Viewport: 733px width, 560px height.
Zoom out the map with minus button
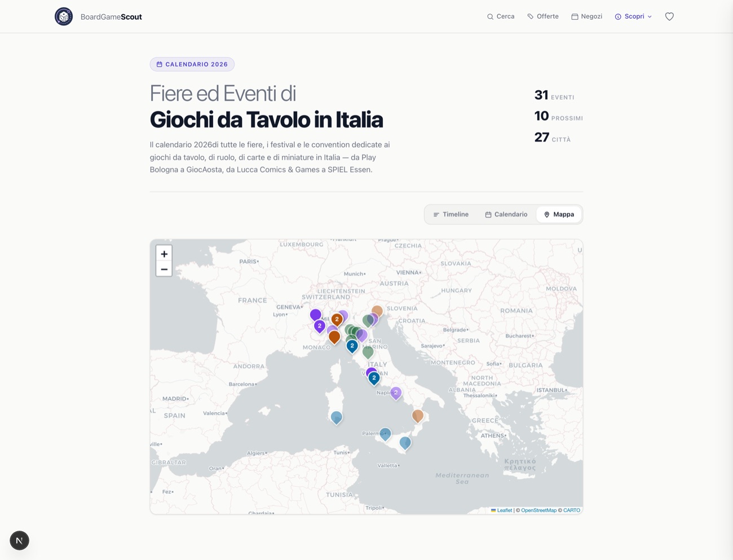click(x=164, y=269)
